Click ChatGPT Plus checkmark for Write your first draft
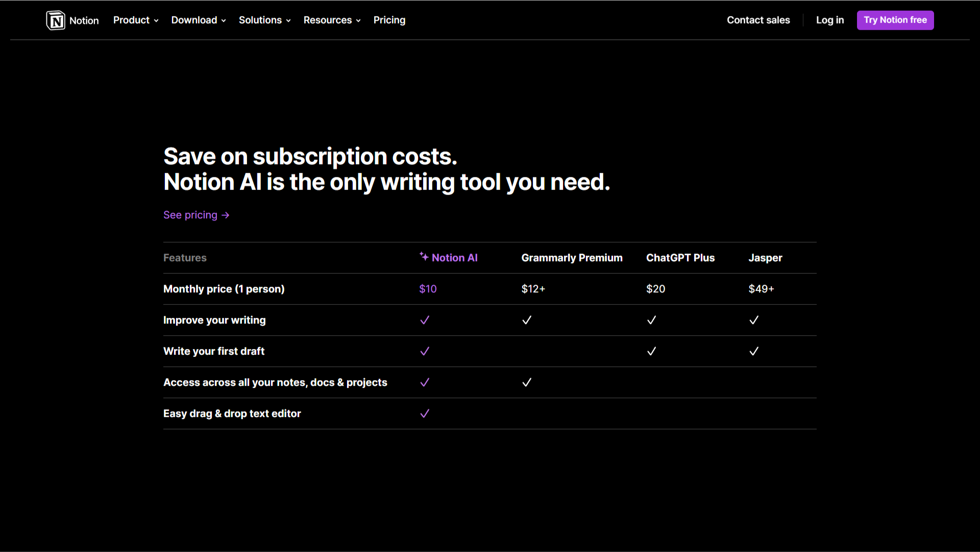 click(651, 351)
